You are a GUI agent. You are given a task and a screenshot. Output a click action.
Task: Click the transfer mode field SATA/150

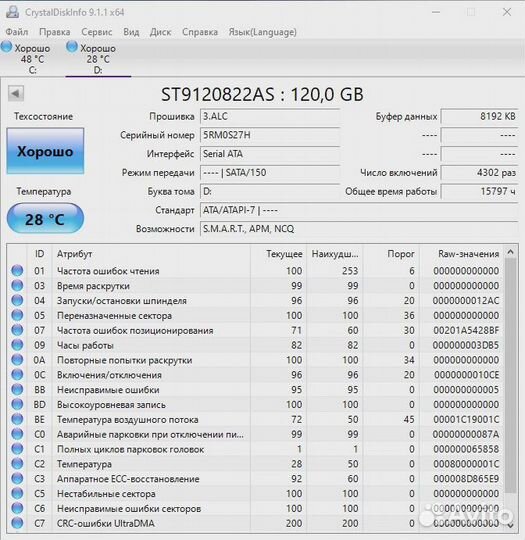coord(270,173)
